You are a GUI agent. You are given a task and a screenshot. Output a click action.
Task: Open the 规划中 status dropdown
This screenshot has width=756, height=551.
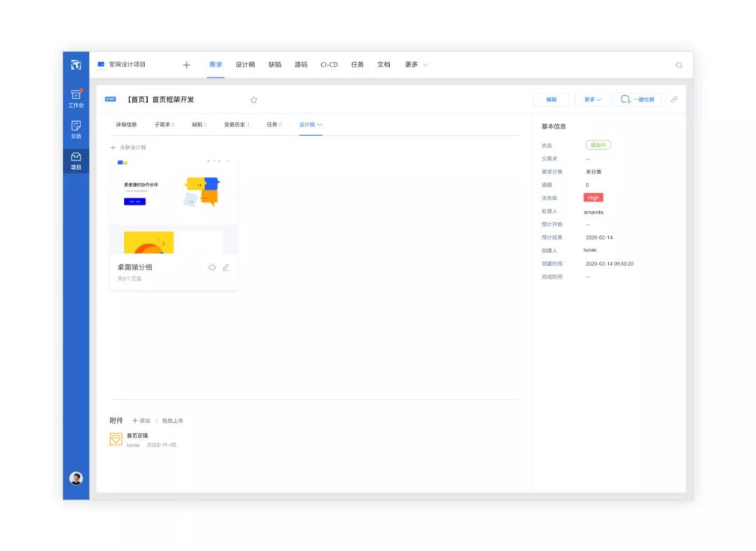[598, 145]
